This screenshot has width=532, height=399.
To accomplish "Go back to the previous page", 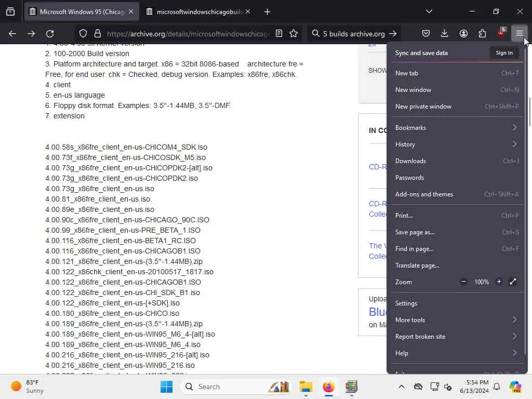I will (x=12, y=34).
